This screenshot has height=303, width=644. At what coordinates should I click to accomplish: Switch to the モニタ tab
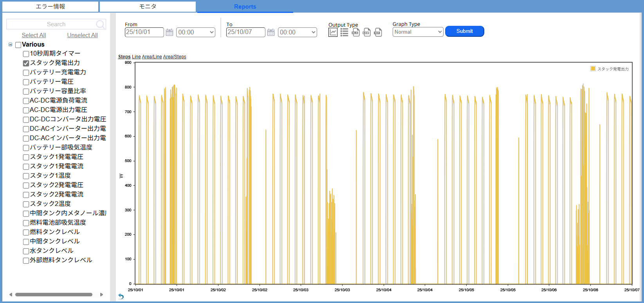tap(148, 7)
